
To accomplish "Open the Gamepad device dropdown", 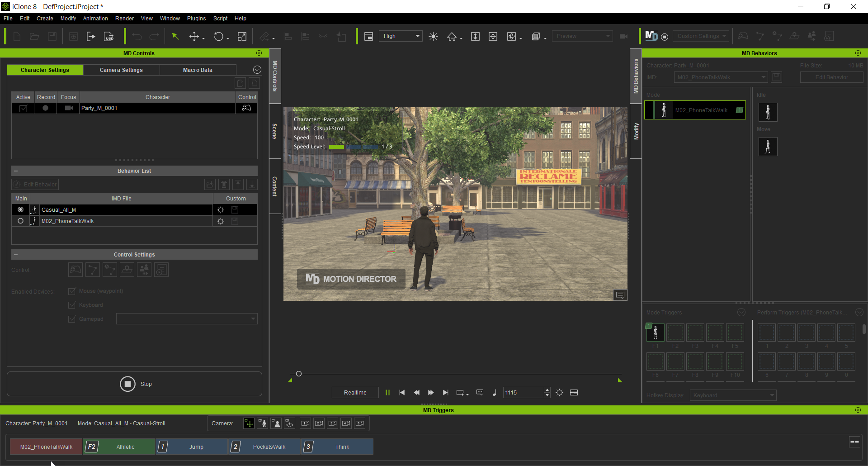I will pyautogui.click(x=187, y=319).
